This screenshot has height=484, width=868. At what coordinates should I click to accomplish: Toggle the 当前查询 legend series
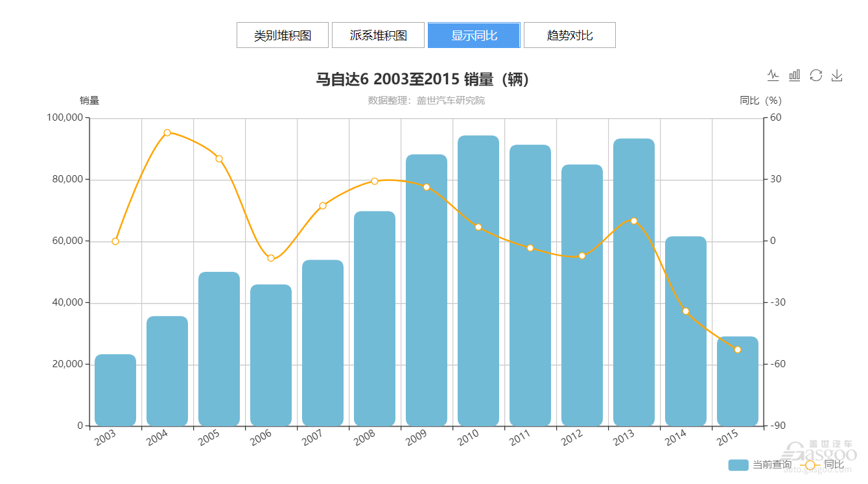[760, 465]
